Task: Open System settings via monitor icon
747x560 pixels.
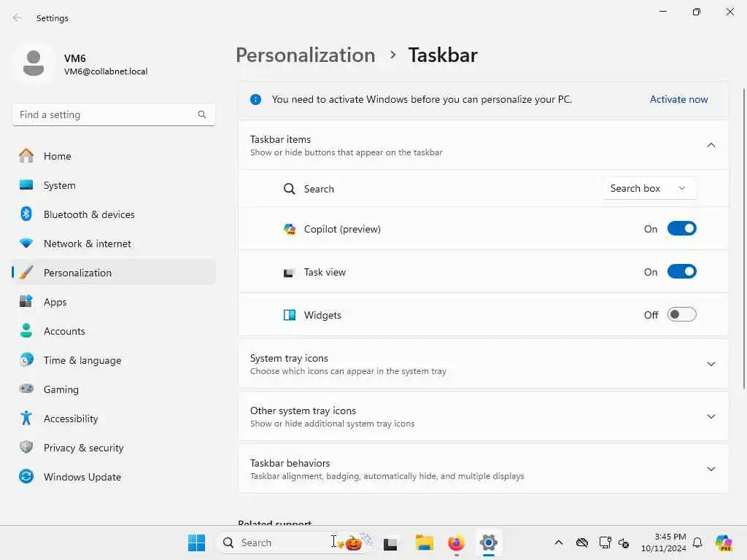Action: [x=26, y=184]
